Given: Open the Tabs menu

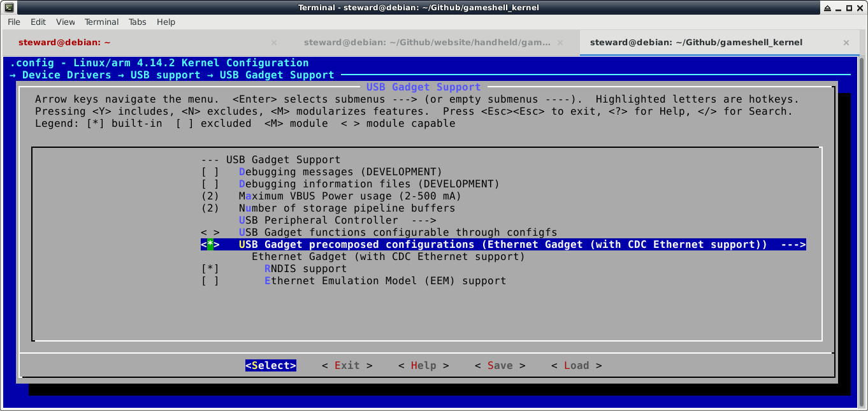Looking at the screenshot, I should click(x=137, y=22).
